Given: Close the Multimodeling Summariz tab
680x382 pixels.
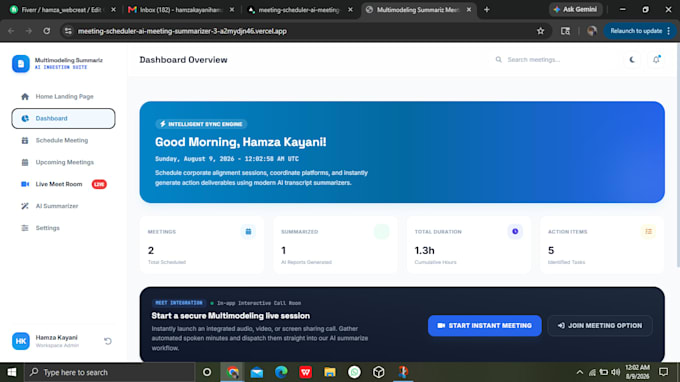Looking at the screenshot, I should pos(469,10).
